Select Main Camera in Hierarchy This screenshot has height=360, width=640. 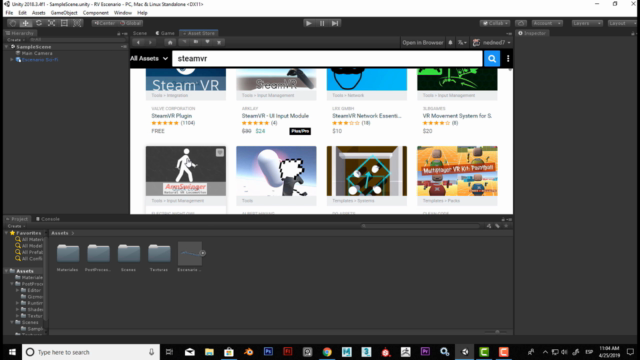37,53
